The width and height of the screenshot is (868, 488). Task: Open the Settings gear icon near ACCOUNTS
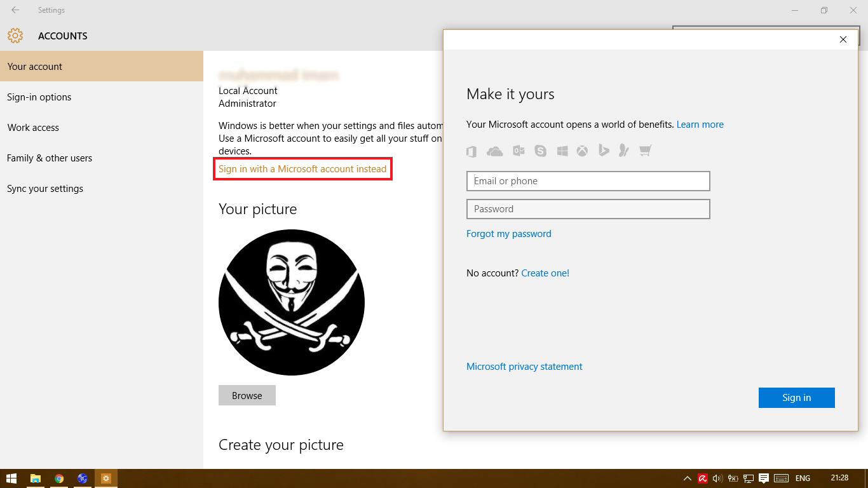[15, 36]
